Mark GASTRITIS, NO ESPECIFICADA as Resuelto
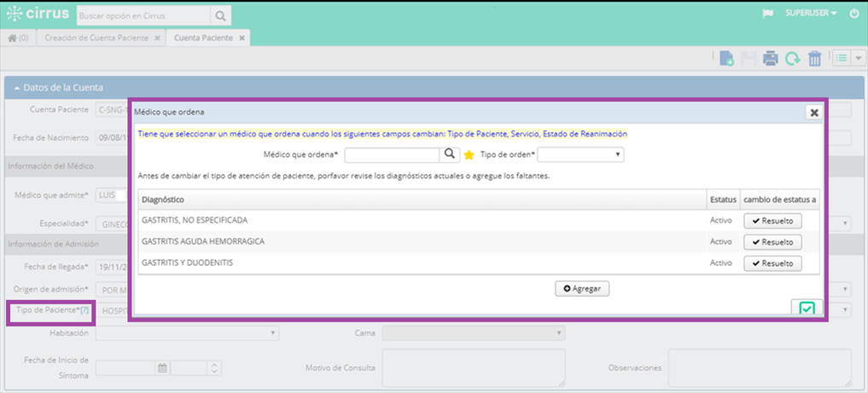868x393 pixels. point(772,221)
